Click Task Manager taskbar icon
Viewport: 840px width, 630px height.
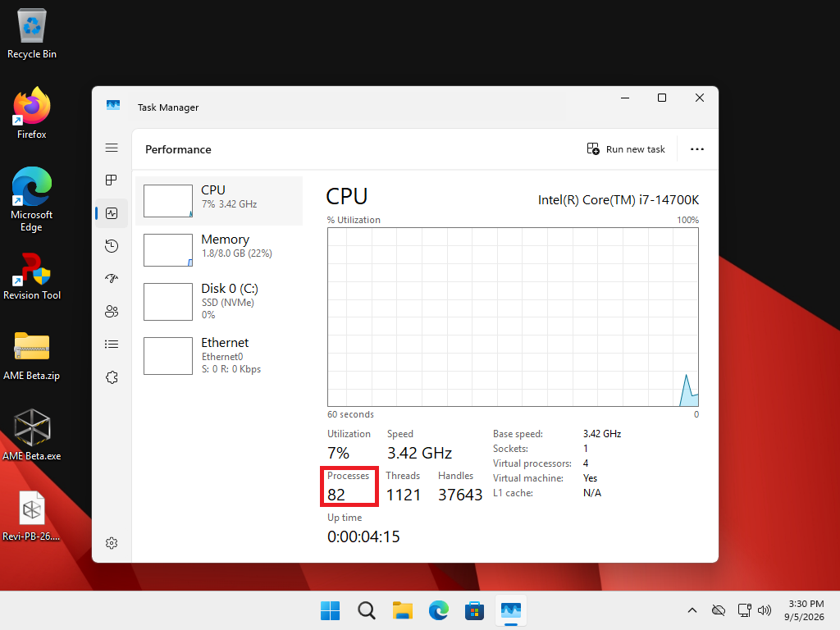(510, 610)
